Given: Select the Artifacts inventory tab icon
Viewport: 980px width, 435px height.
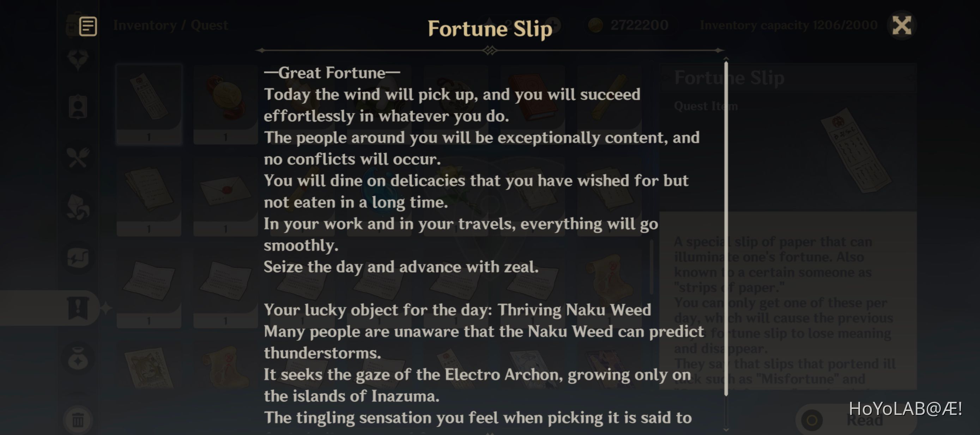Looking at the screenshot, I should click(78, 58).
